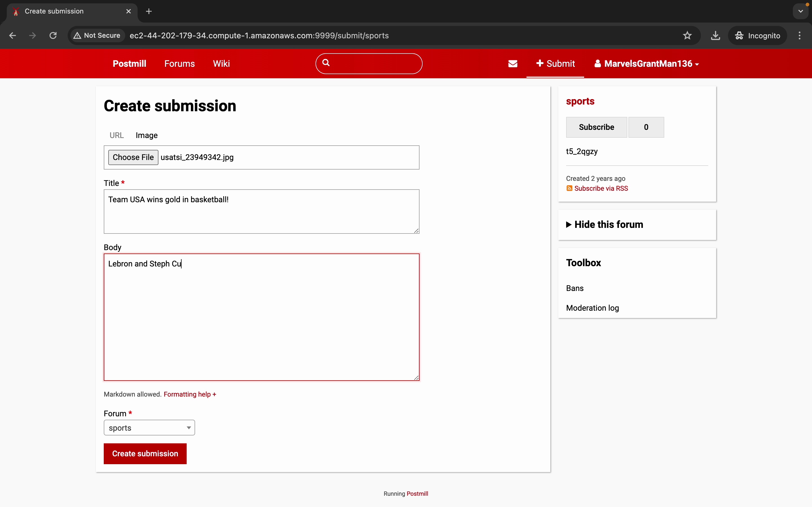Screen dimensions: 812x507
Task: Open the messages envelope icon
Action: 513,64
